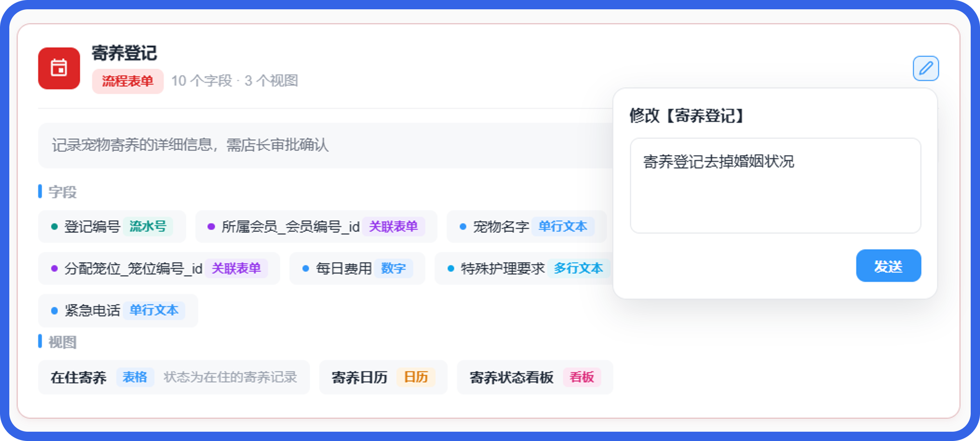The height and width of the screenshot is (441, 980).
Task: Select the 特殊护理要求 field chip
Action: point(524,268)
